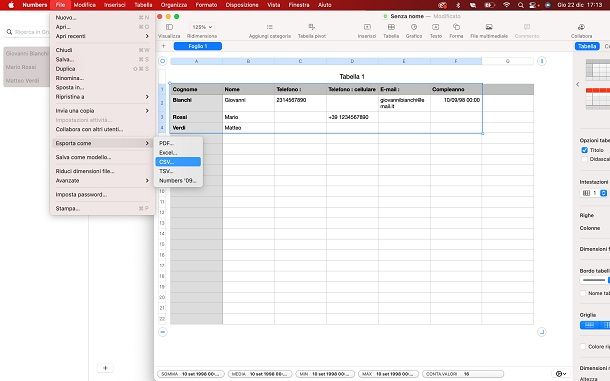The width and height of the screenshot is (610, 381).
Task: Select Salva come modello… menu item
Action: click(102, 157)
